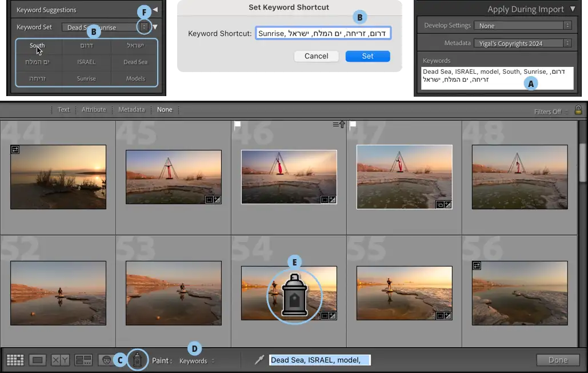This screenshot has height=373, width=588.
Task: Open the Keyword Set dropdown
Action: pyautogui.click(x=144, y=27)
